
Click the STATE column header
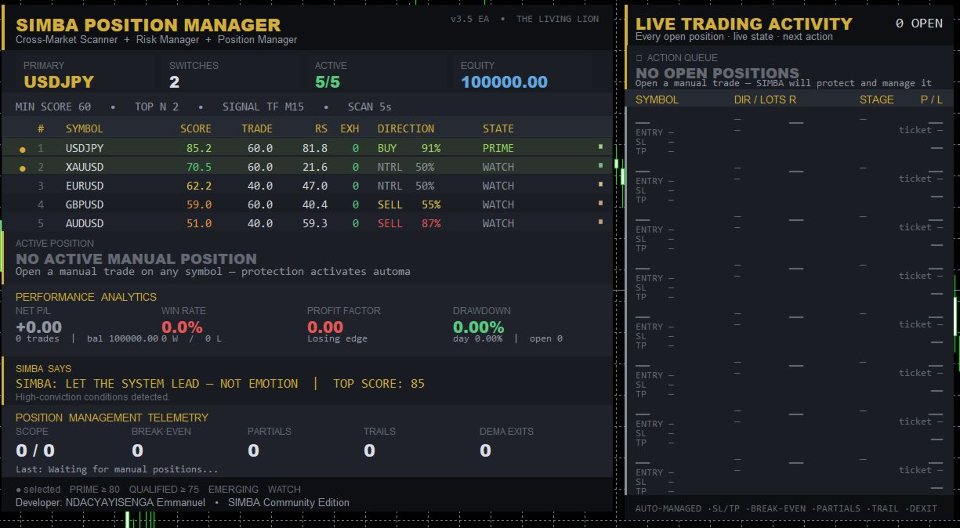click(x=498, y=129)
